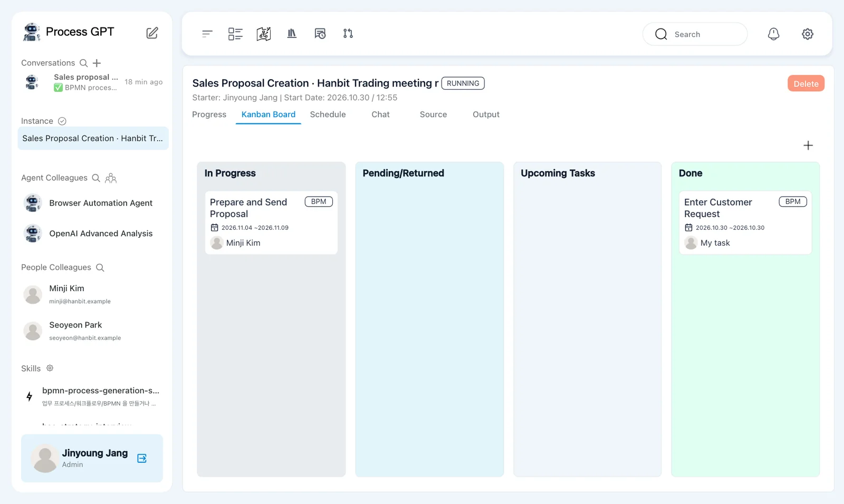The width and height of the screenshot is (844, 504).
Task: Click the Upcoming Tasks column header
Action: point(558,173)
